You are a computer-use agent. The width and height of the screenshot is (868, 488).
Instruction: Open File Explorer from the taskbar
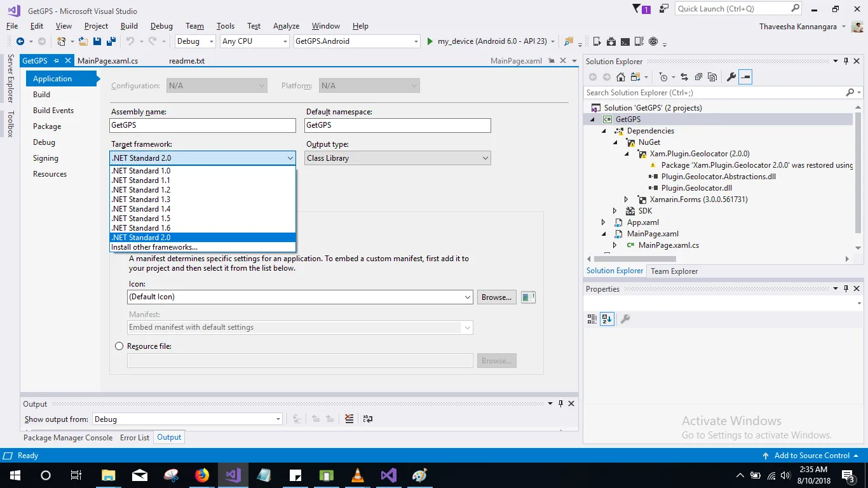pos(109,475)
